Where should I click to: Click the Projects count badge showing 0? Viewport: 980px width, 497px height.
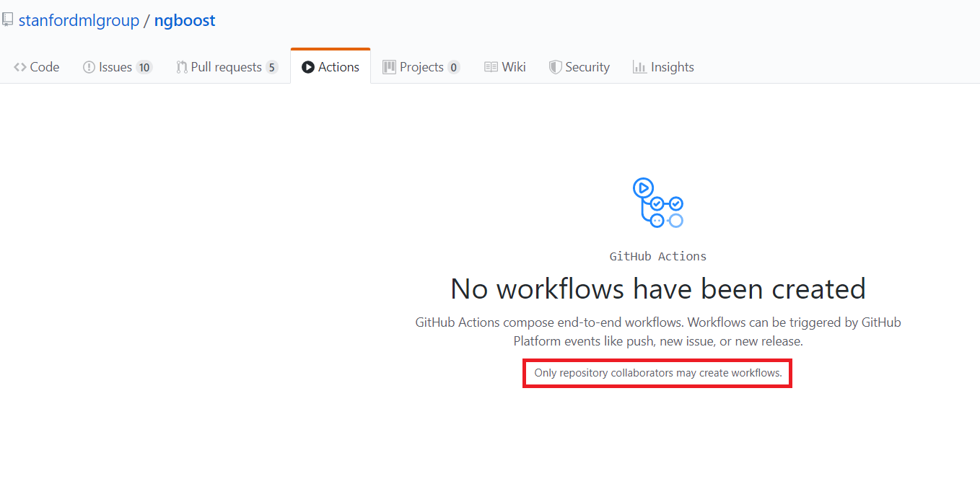click(455, 66)
